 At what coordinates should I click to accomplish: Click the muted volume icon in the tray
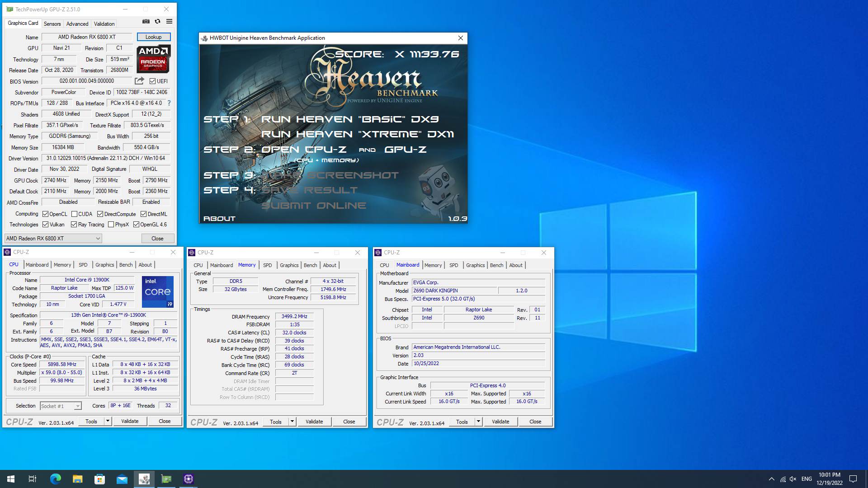793,479
